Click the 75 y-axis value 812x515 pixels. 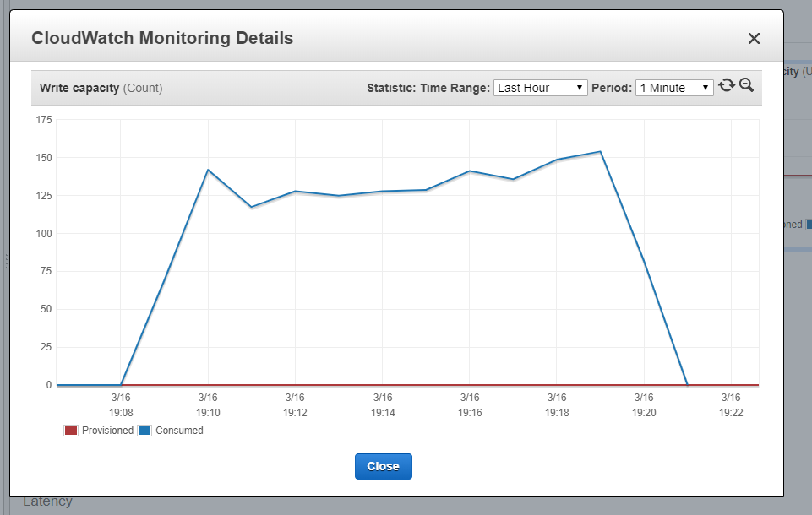(46, 271)
